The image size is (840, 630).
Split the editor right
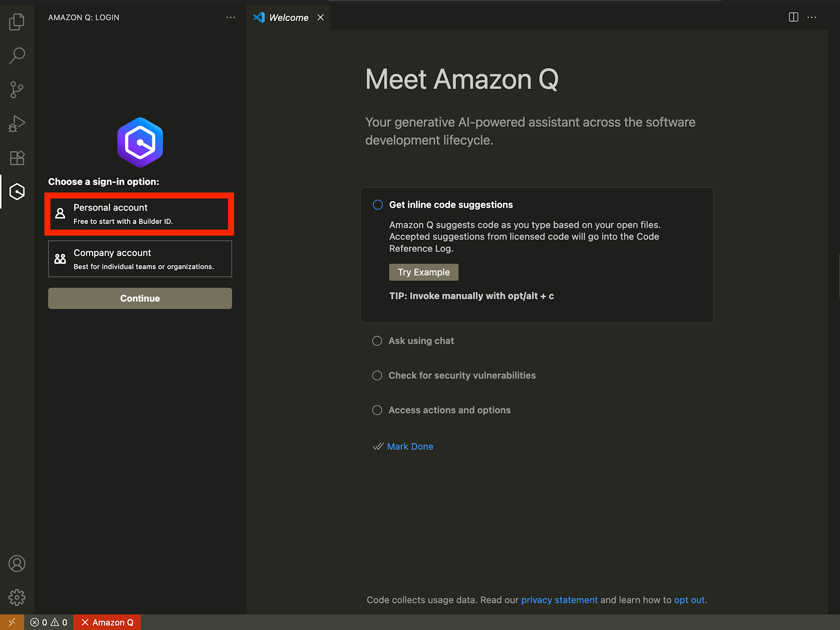pos(793,17)
